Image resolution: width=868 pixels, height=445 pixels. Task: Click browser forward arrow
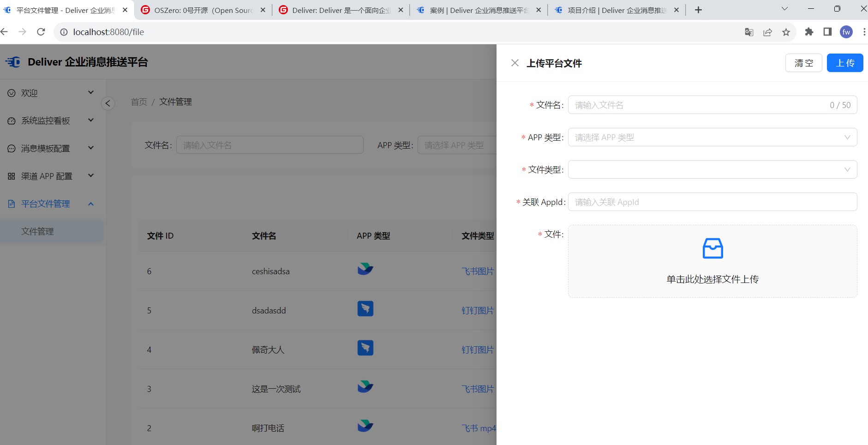point(22,31)
